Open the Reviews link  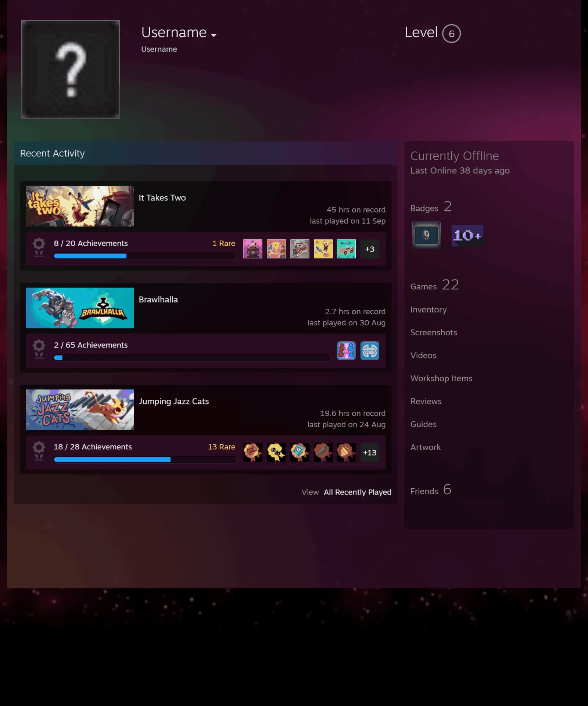tap(426, 402)
